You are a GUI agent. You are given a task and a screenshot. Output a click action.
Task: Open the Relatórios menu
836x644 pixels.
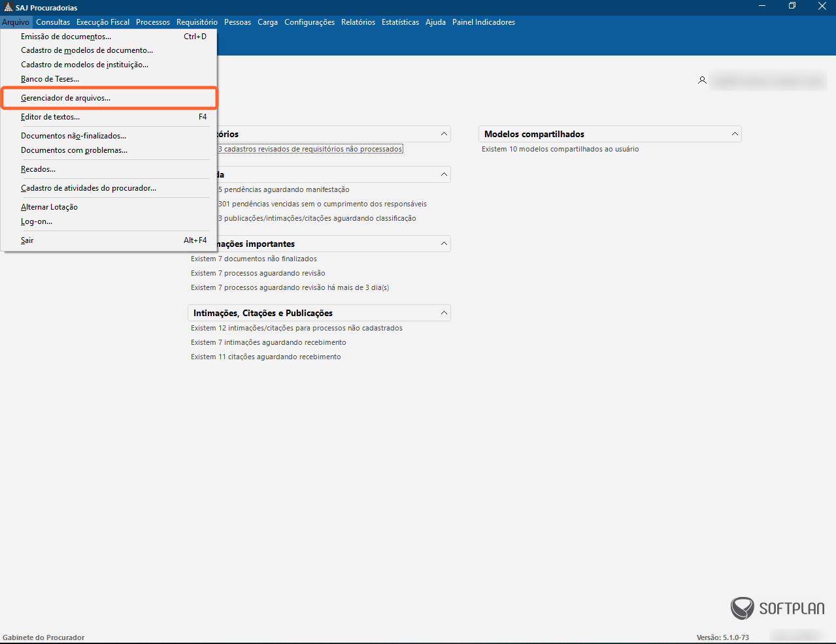click(358, 22)
